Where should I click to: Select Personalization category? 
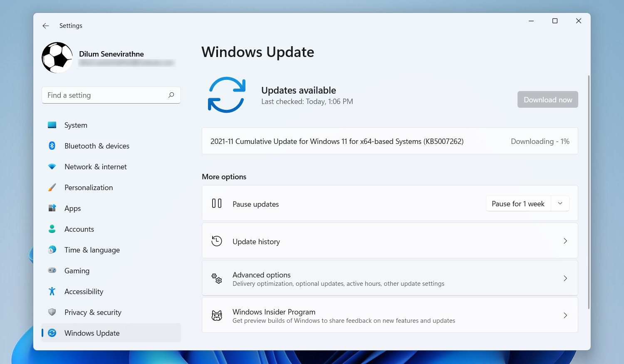(111, 188)
